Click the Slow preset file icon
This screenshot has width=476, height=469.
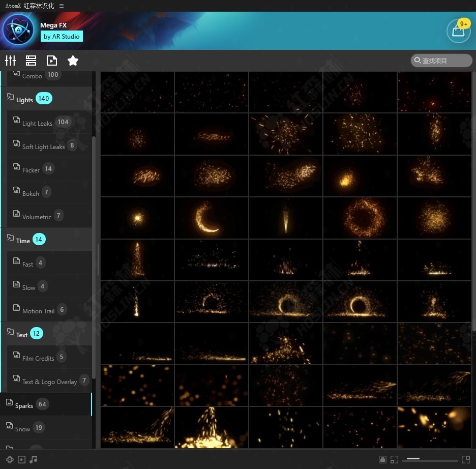(16, 284)
